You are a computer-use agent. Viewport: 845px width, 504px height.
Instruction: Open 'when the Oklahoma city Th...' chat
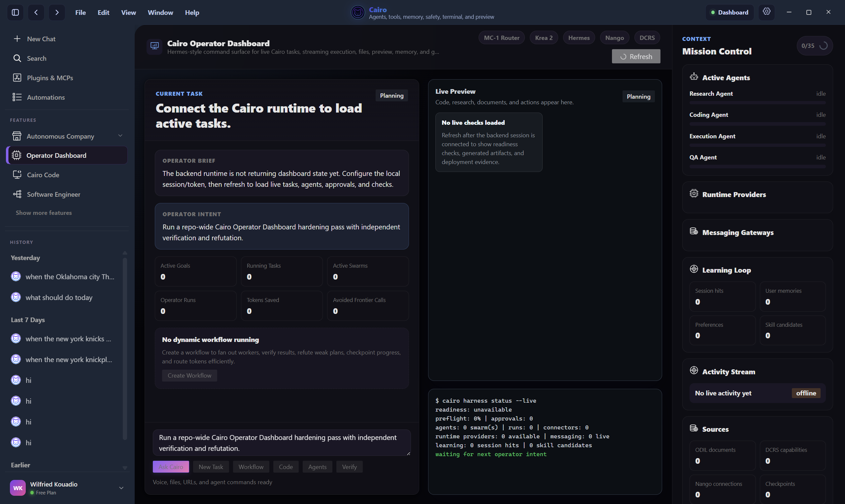[64, 277]
